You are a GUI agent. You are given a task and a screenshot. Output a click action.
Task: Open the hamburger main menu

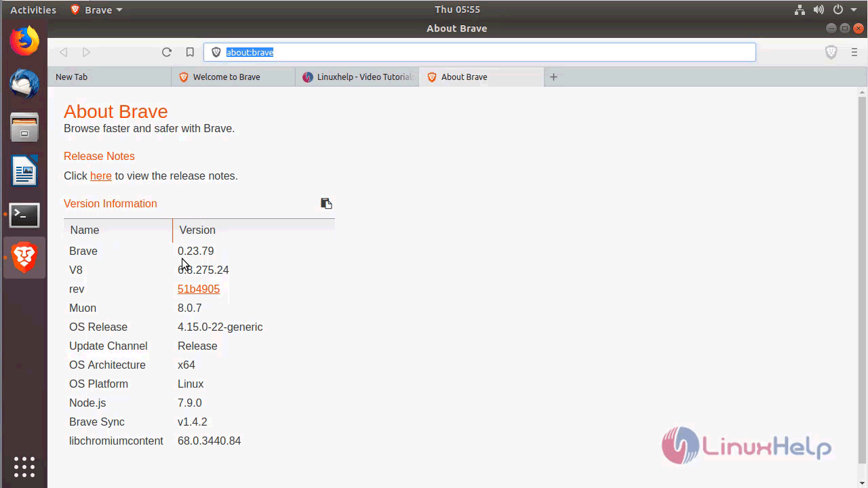[x=854, y=52]
